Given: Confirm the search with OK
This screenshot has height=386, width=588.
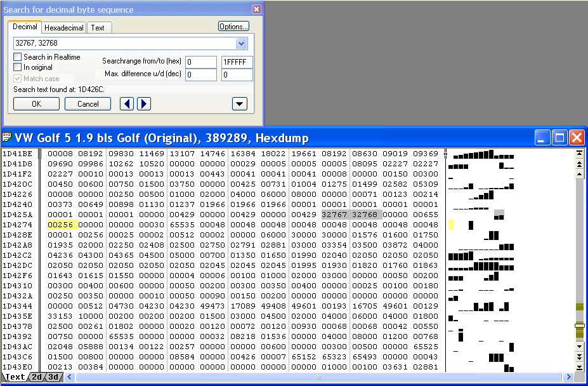Looking at the screenshot, I should (36, 104).
